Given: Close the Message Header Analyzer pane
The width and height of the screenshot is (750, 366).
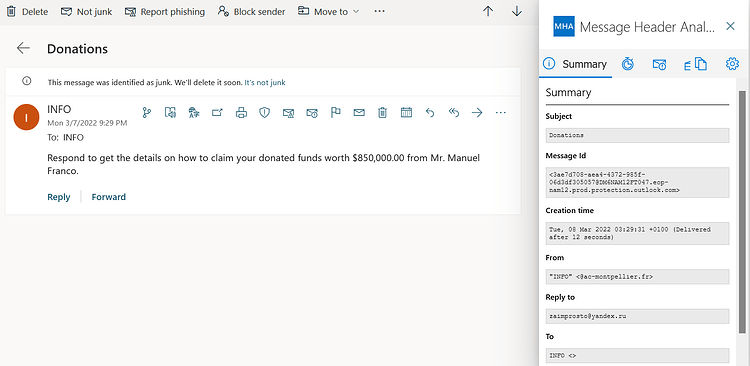Looking at the screenshot, I should coord(730,26).
